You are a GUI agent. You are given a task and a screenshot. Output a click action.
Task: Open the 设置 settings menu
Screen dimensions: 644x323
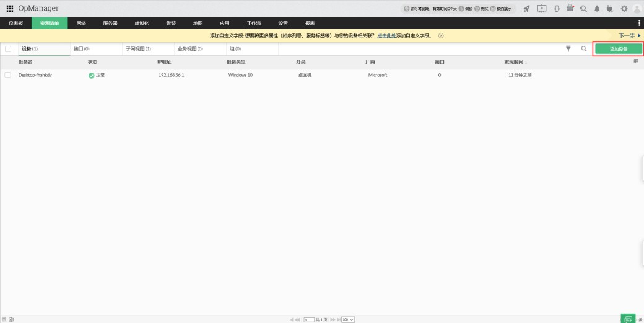coord(283,23)
